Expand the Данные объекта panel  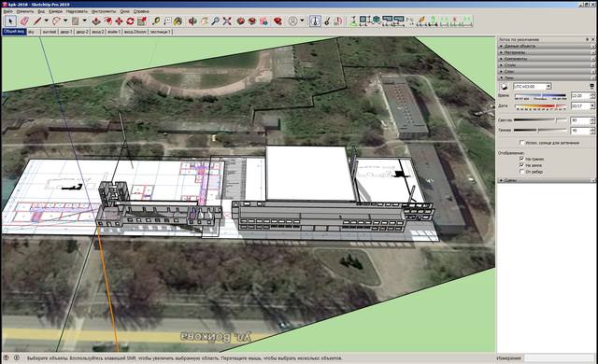547,46
